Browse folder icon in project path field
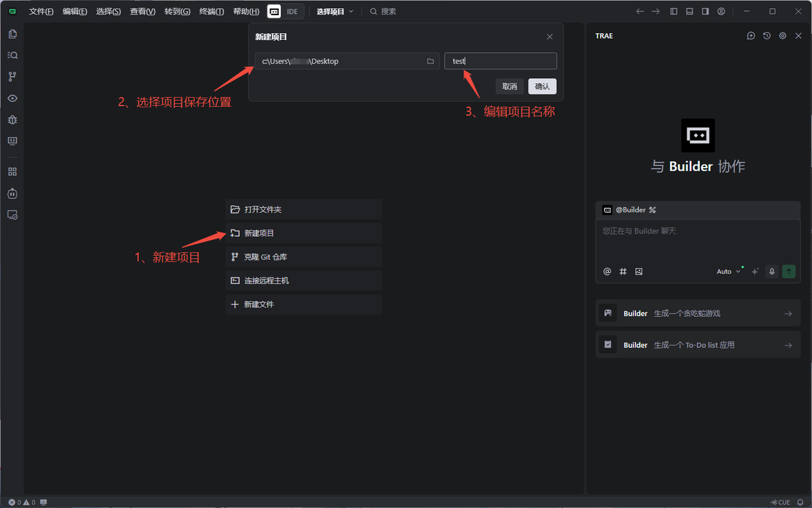Viewport: 812px width, 508px height. click(430, 61)
